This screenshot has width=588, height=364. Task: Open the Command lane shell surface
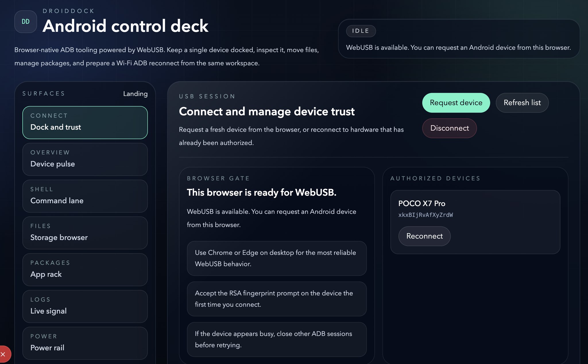[85, 196]
